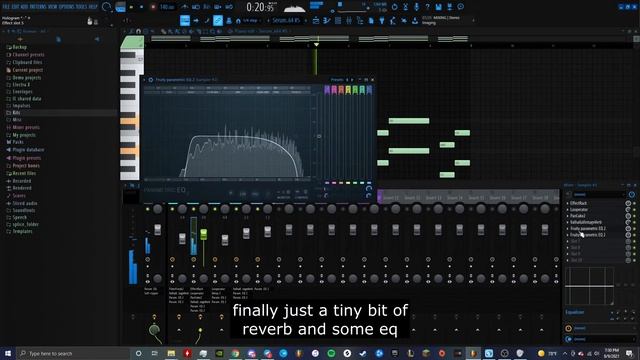Click the question mark help icon
The width and height of the screenshot is (640, 360).
coord(427,7)
